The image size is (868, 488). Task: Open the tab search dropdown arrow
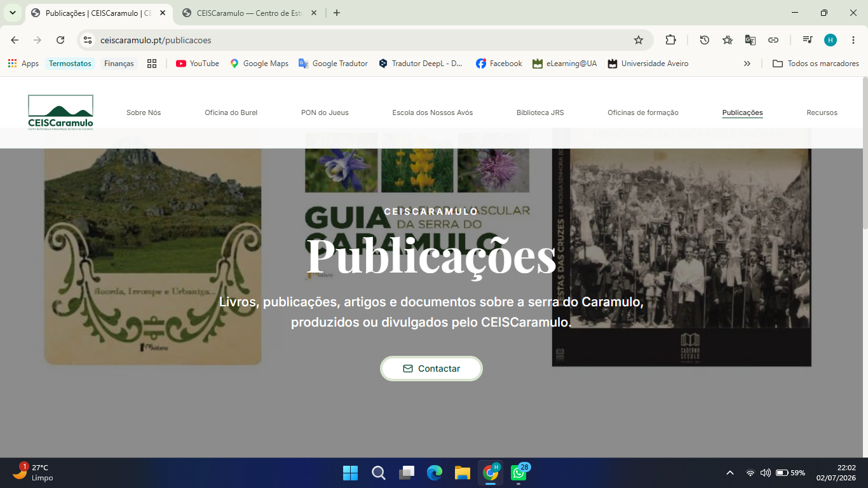pos(13,13)
